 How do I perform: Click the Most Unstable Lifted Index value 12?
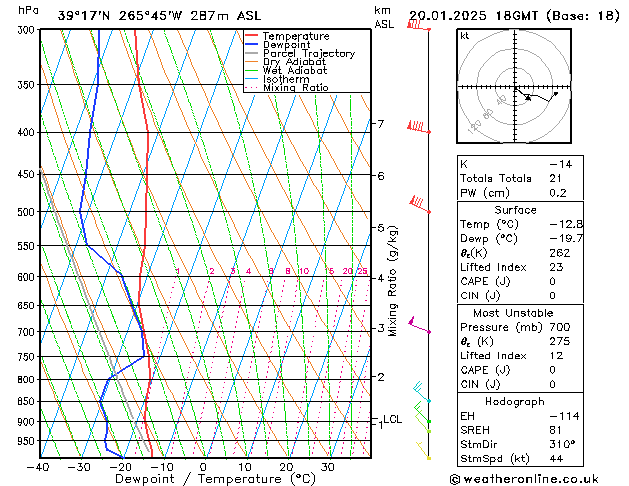tap(556, 356)
